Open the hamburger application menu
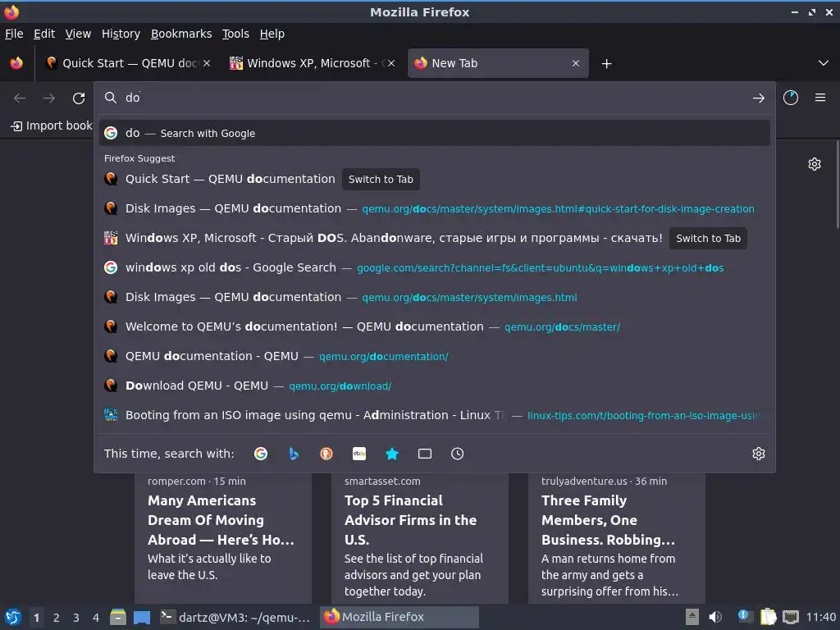The width and height of the screenshot is (840, 630). coord(820,98)
